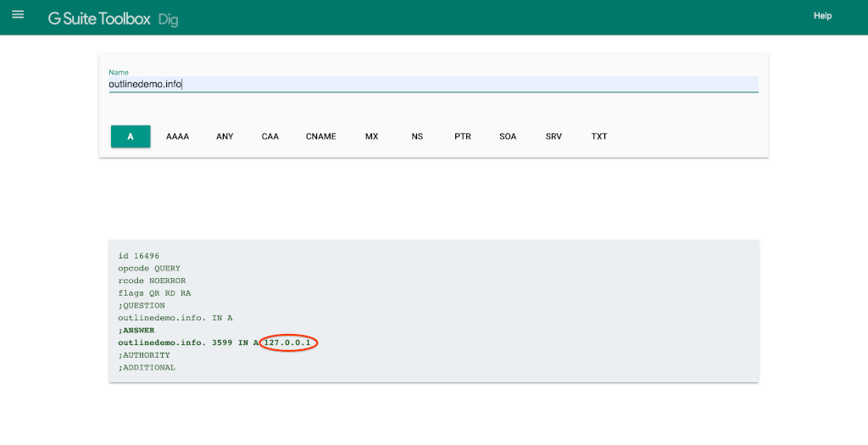This screenshot has height=445, width=868.
Task: Choose the ANY record query
Action: (x=225, y=136)
